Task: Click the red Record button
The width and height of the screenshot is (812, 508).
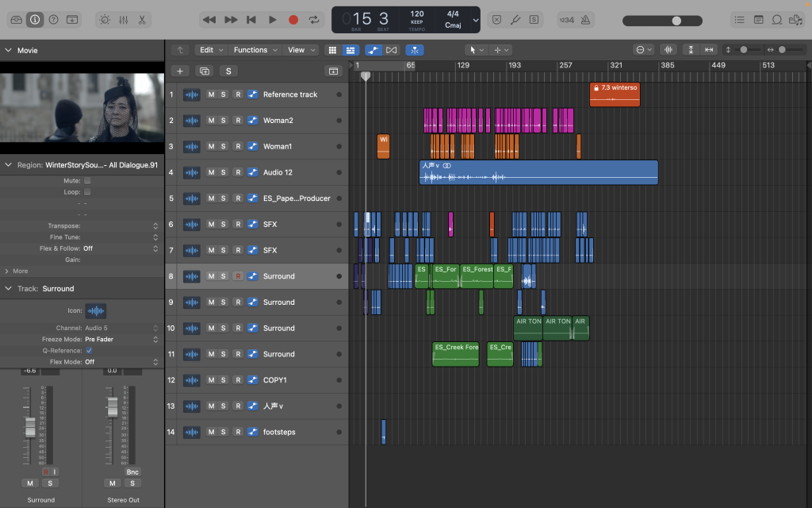Action: [x=293, y=20]
